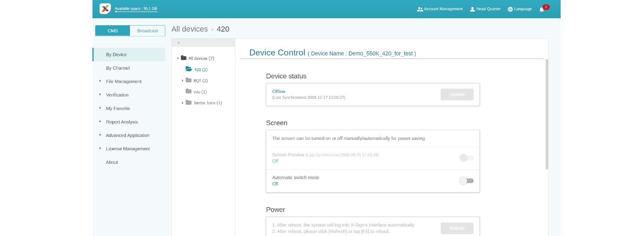Click the Device Control panel scrollbar
The image size is (644, 236).
[547, 114]
